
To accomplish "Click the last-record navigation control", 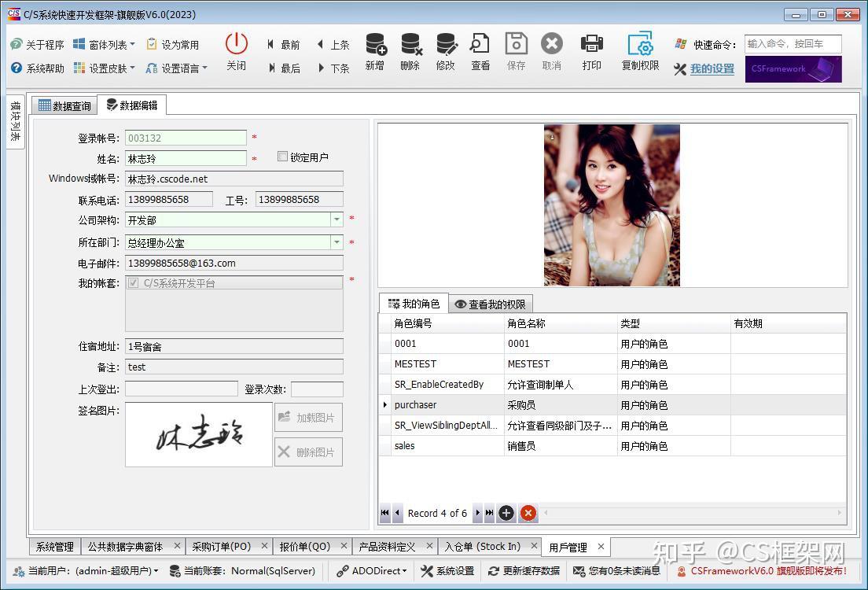I will click(488, 513).
